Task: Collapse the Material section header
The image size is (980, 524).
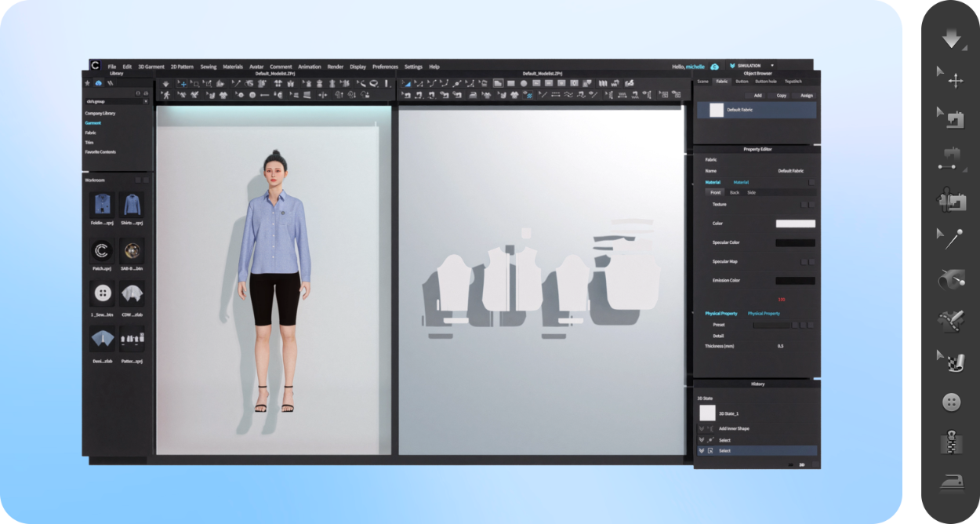Action: 713,182
